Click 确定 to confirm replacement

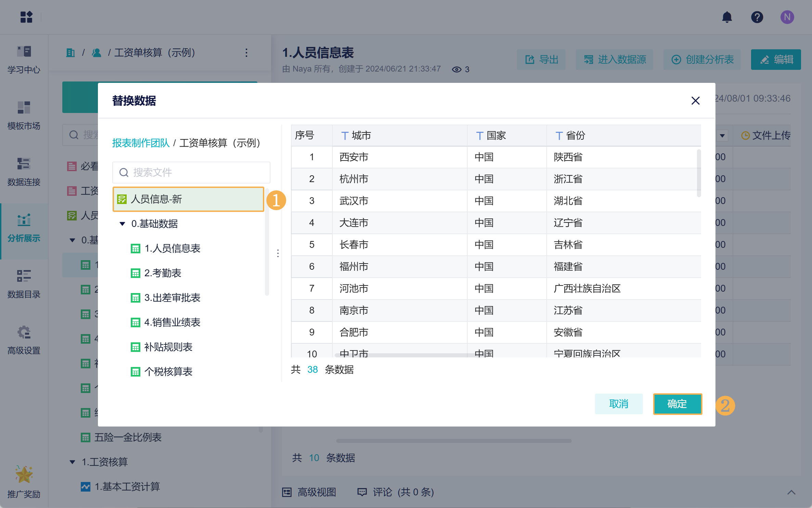click(x=677, y=404)
